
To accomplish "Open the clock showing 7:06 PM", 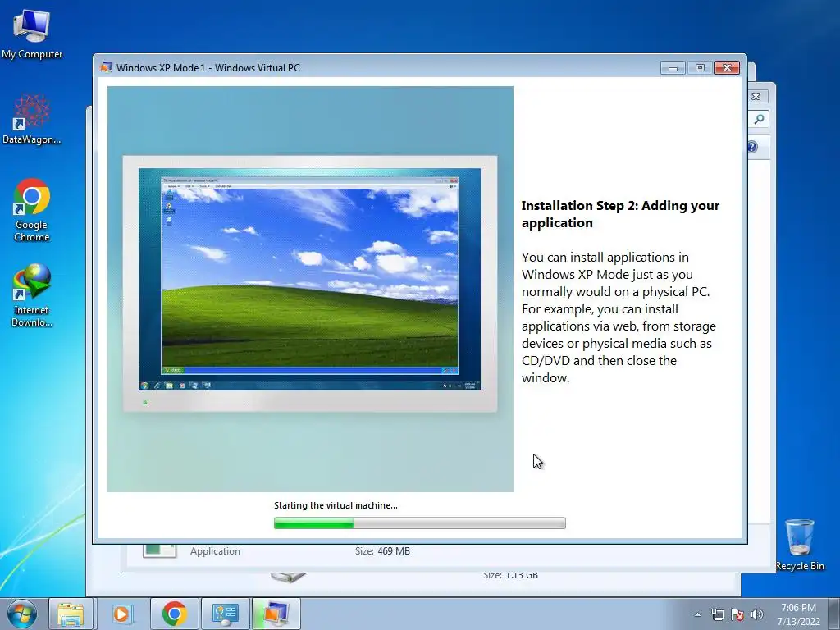I will click(x=798, y=614).
